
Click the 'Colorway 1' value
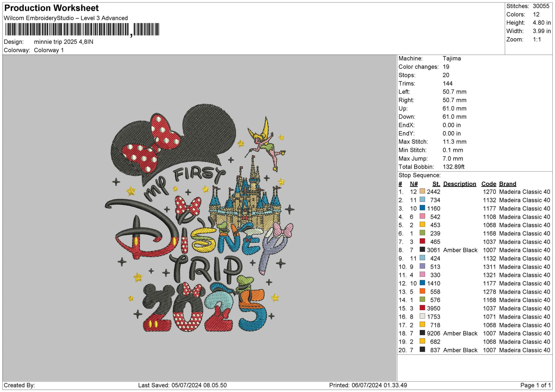[49, 50]
